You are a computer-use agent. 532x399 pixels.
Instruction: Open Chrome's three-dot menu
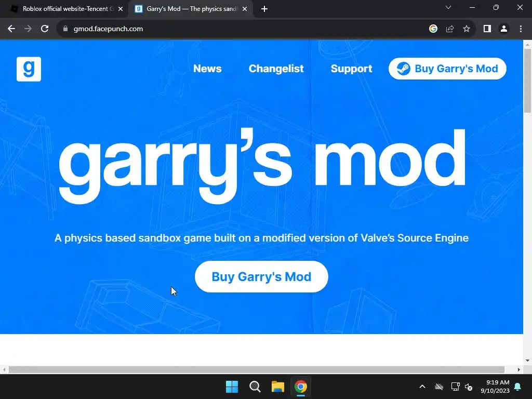tap(521, 29)
